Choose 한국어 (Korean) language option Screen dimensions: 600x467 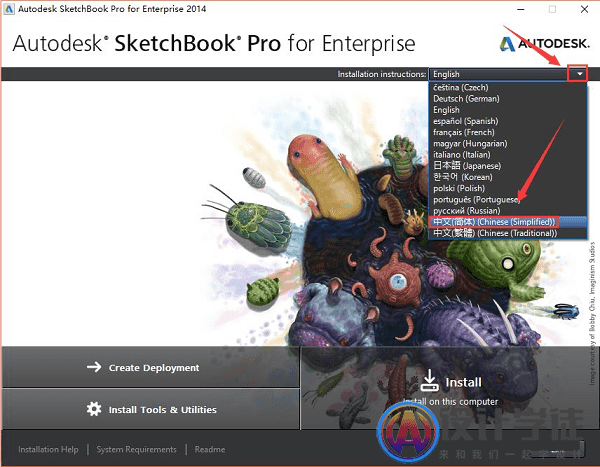[x=507, y=177]
